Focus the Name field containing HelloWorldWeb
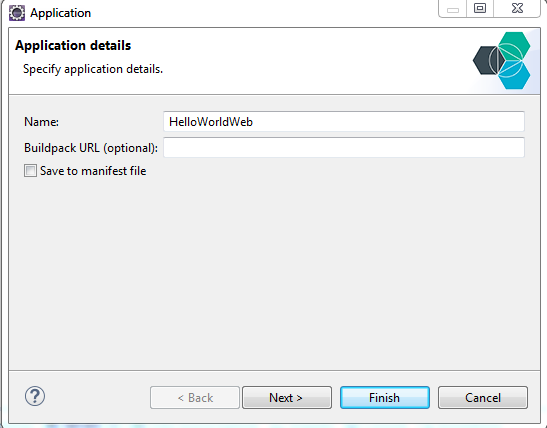The width and height of the screenshot is (547, 428). pyautogui.click(x=344, y=121)
